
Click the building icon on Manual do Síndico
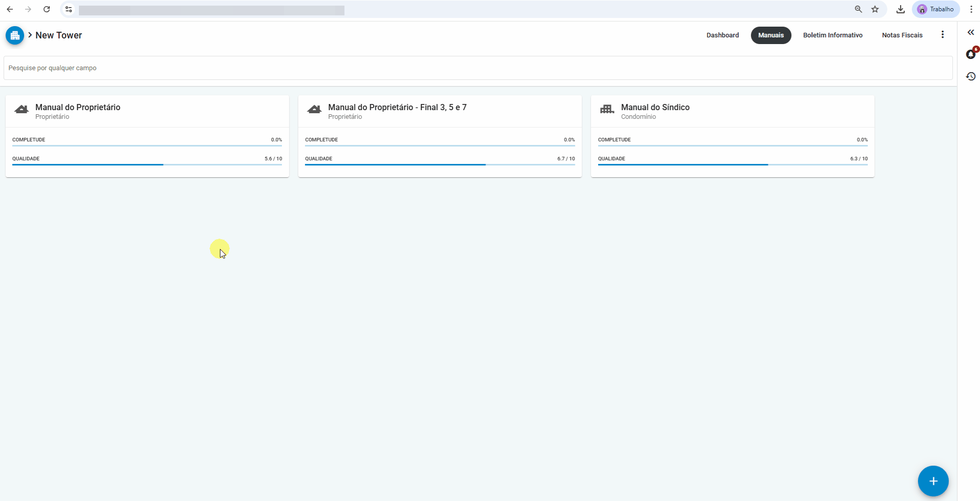click(607, 110)
